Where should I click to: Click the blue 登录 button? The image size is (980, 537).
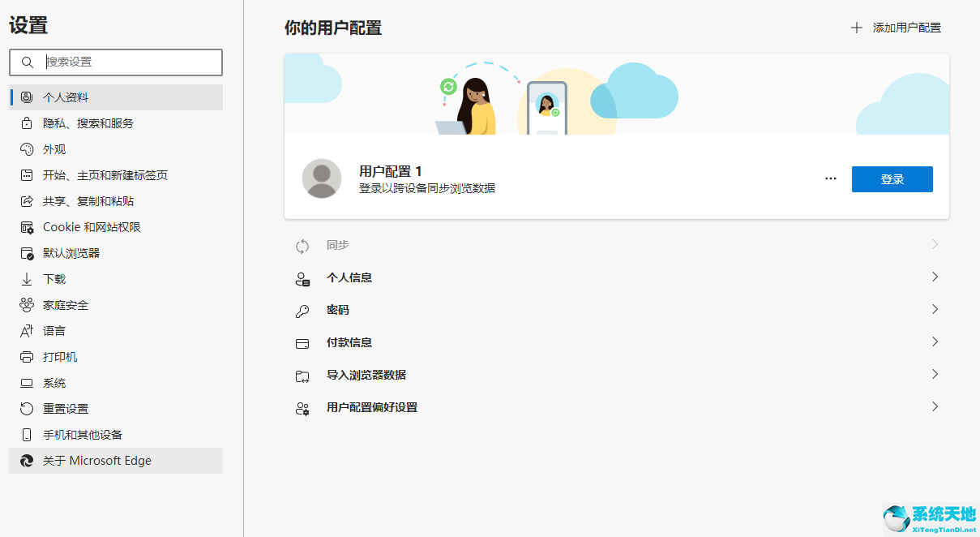coord(892,178)
